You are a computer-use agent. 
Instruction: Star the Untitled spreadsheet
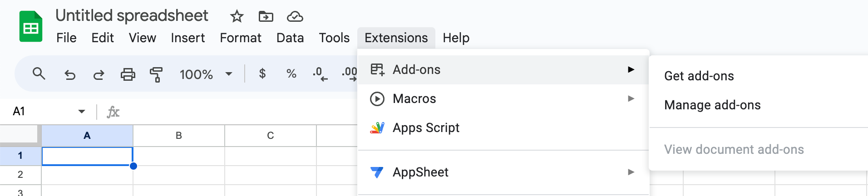click(x=237, y=17)
